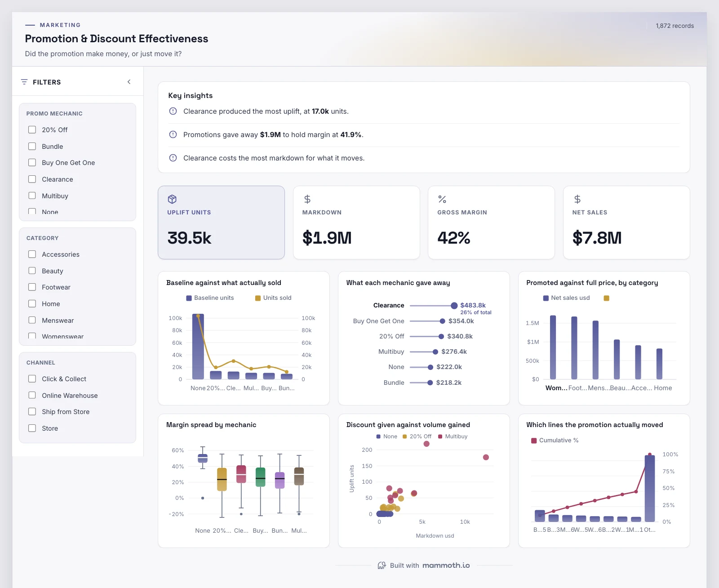Enable the Beauty category filter
This screenshot has width=719, height=588.
32,271
